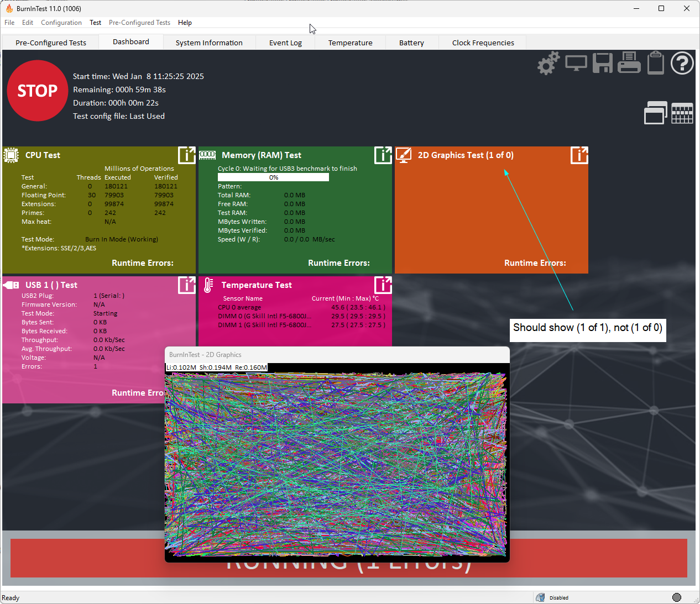Click the DIMM 0 sensor row

(301, 316)
